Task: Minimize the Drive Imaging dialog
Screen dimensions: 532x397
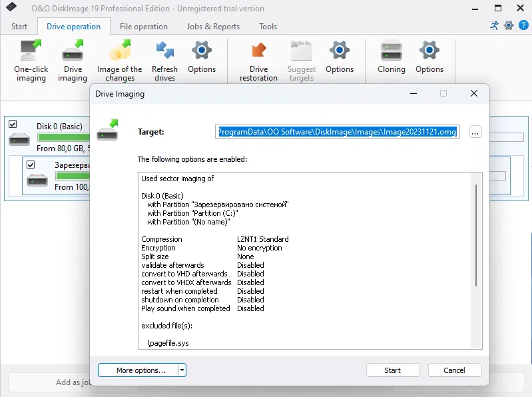Action: (x=413, y=93)
